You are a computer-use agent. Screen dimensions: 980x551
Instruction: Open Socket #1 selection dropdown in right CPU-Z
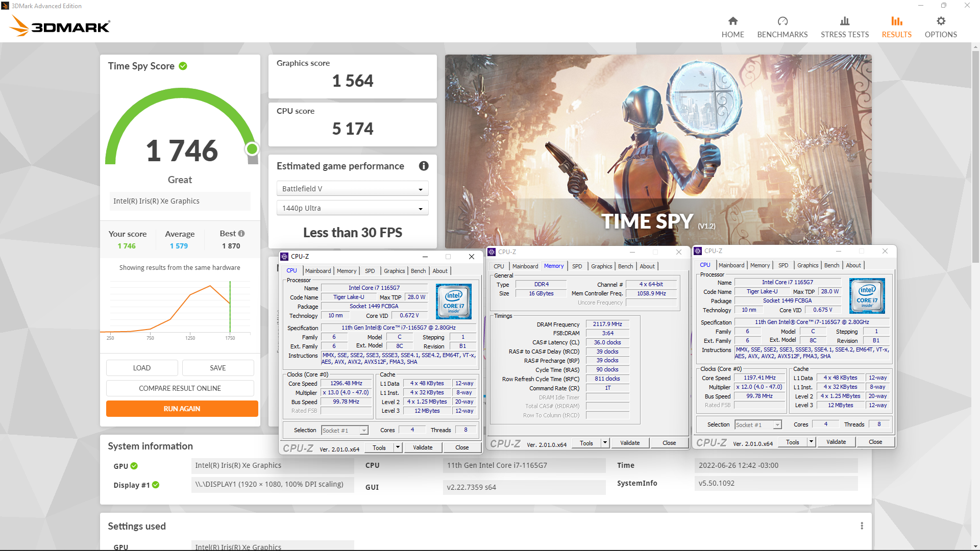(x=758, y=425)
